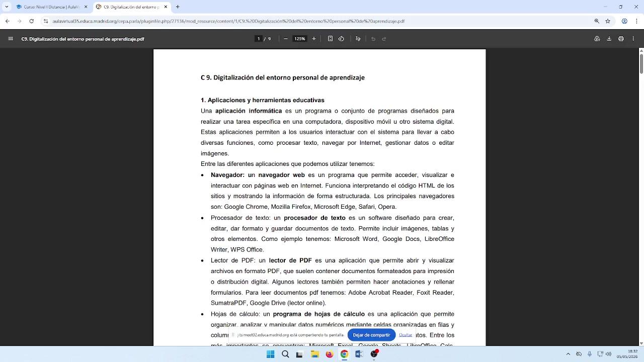Screen dimensions: 644x362
Task: Open File Explorer from the taskbar
Action: pyautogui.click(x=315, y=354)
